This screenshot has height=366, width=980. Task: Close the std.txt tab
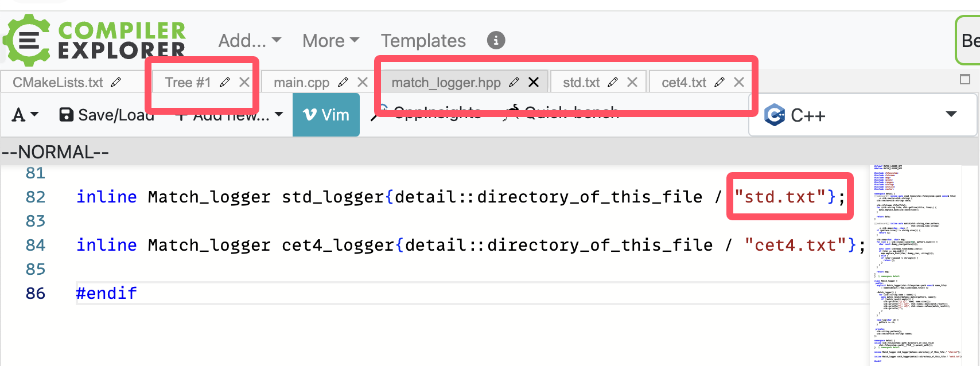click(x=632, y=82)
